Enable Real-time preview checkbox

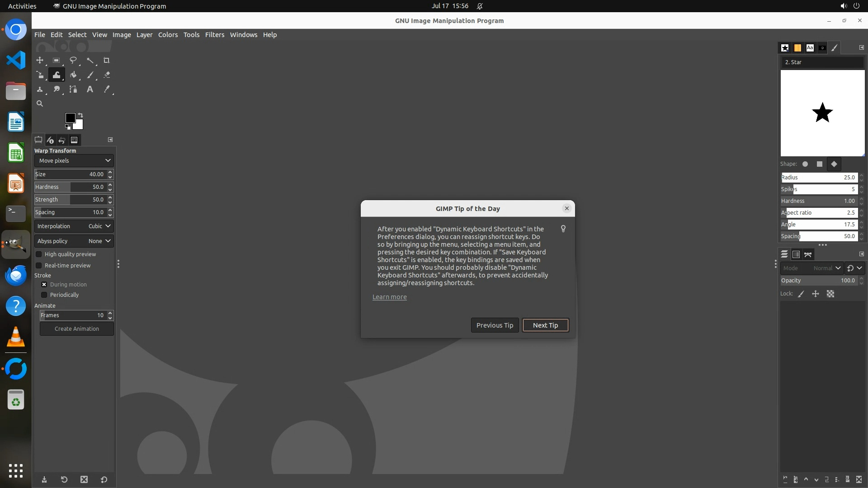point(39,266)
